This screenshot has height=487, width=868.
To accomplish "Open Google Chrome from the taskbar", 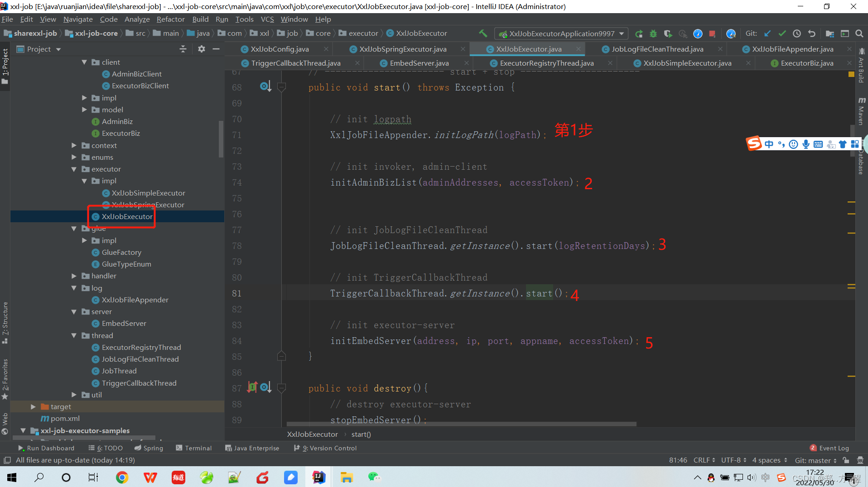I will click(122, 477).
